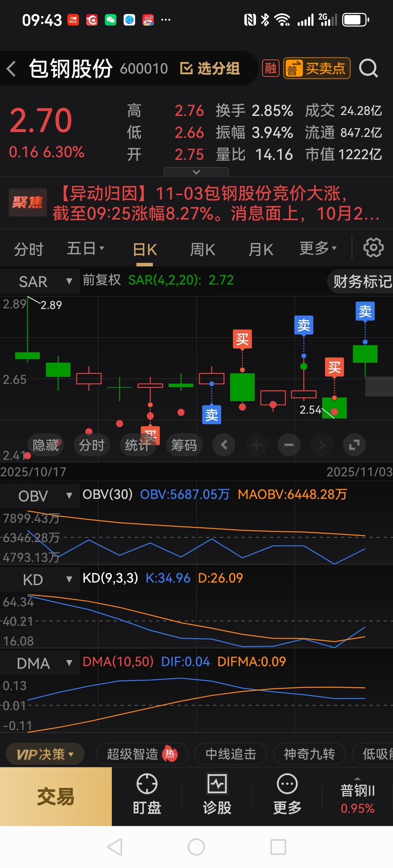Tap the K:34.96 readout

[x=168, y=578]
